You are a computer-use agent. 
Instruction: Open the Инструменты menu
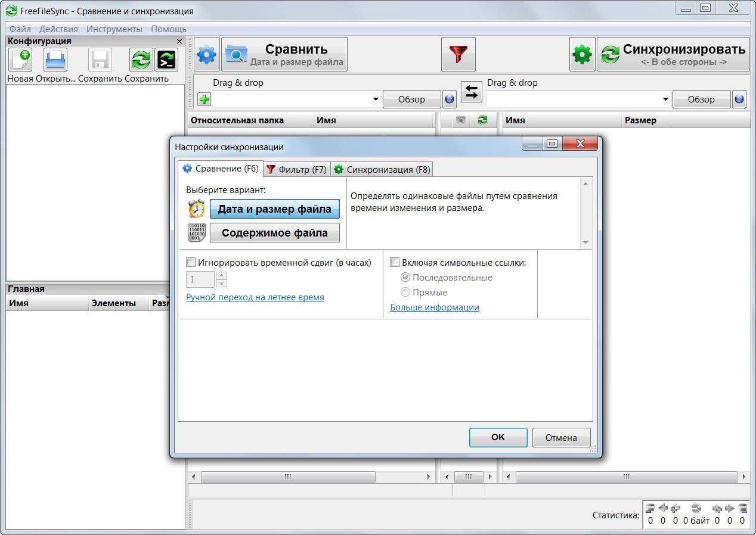tap(114, 29)
